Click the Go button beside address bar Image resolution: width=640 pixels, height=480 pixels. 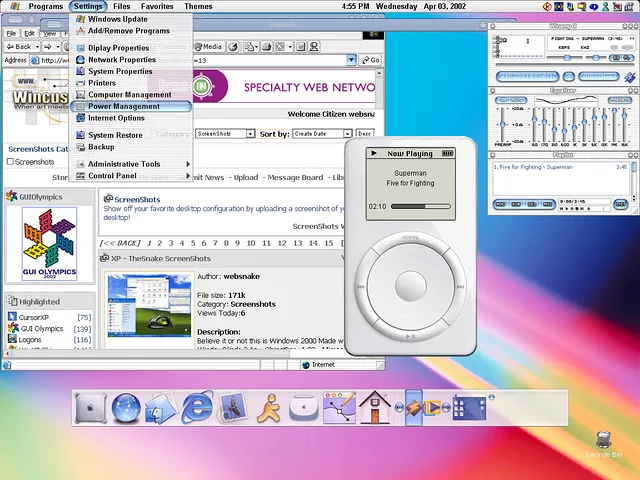tap(369, 60)
